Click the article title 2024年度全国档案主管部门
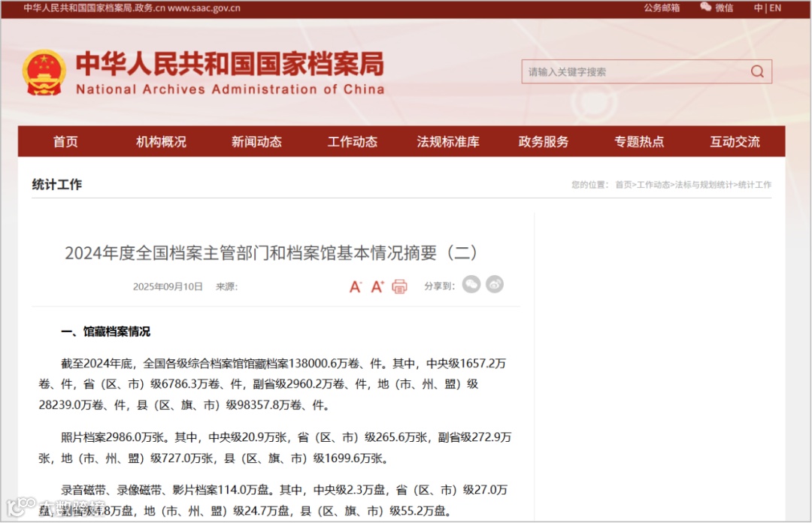 (x=271, y=252)
